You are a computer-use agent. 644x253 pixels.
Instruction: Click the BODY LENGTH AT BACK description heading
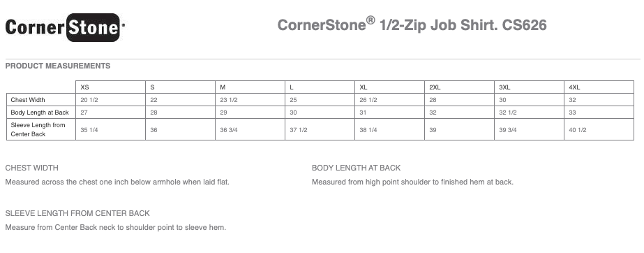(356, 168)
